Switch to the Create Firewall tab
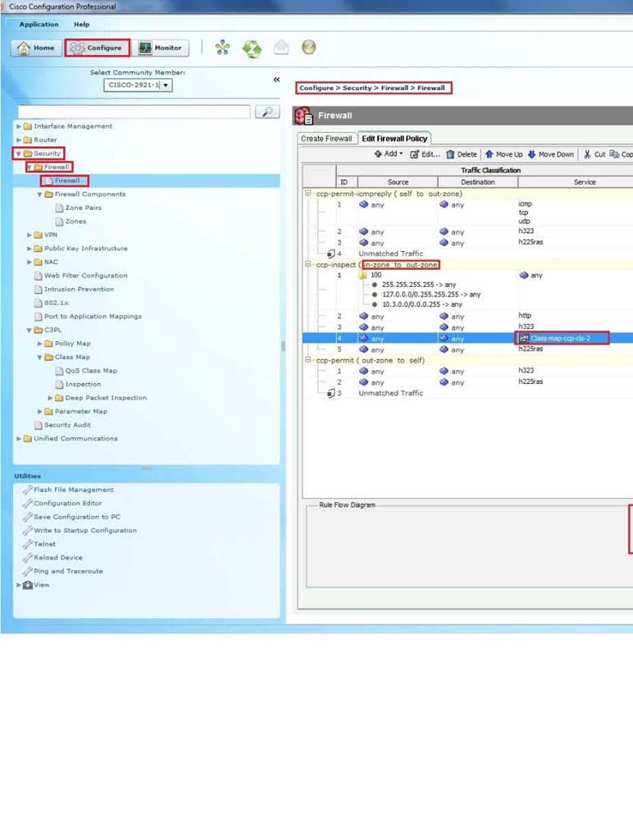The width and height of the screenshot is (633, 840). [326, 139]
